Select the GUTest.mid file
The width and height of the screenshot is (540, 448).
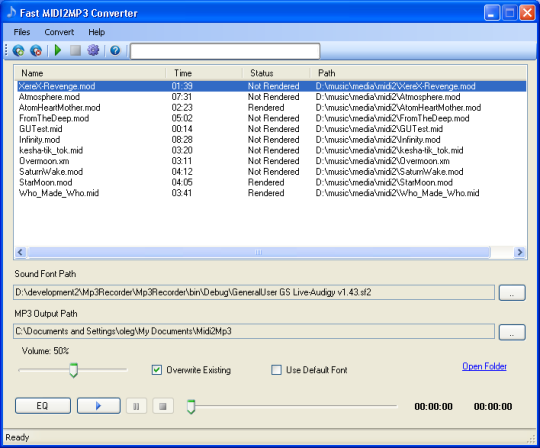(41, 129)
